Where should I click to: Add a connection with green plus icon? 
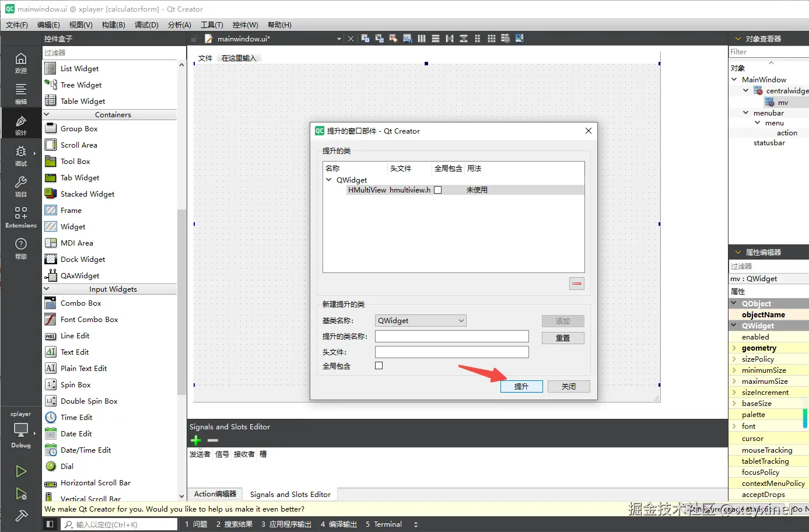click(196, 440)
